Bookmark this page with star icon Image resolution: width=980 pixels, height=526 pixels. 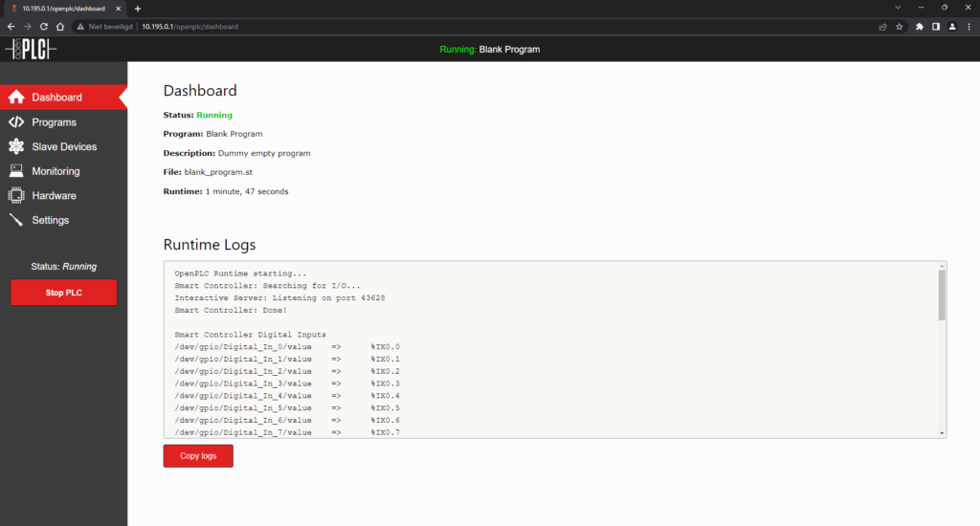(x=899, y=27)
